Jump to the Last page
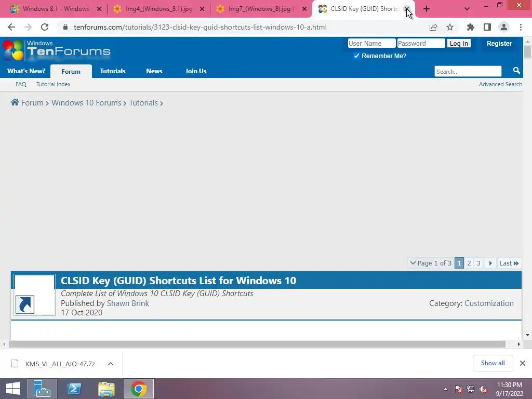Screen dimensions: 532x399 (509, 263)
